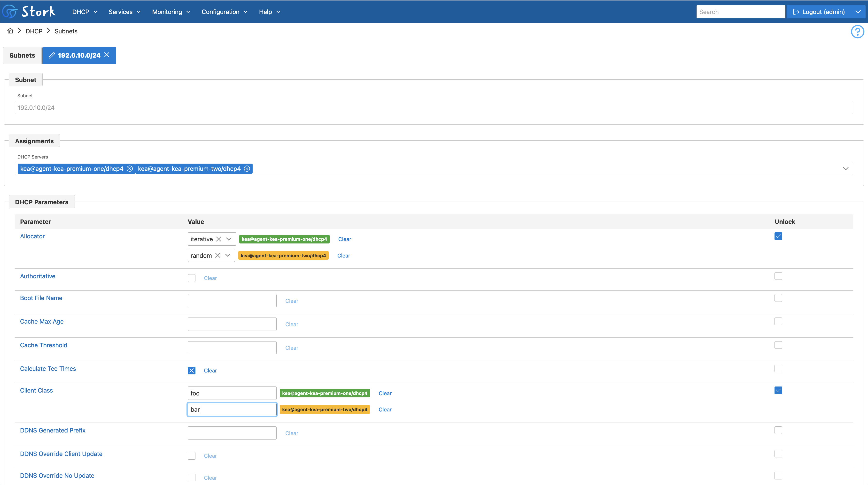This screenshot has width=868, height=485.
Task: Check DDNS Override Client Update value checkbox
Action: click(x=191, y=456)
